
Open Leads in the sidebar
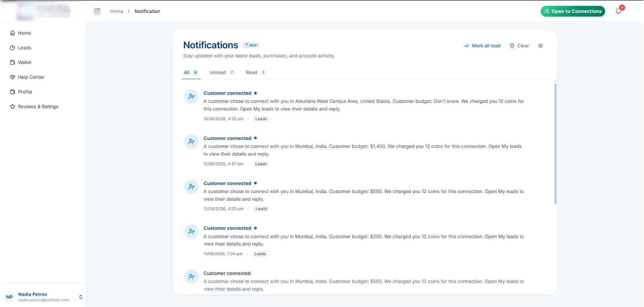pos(20,48)
